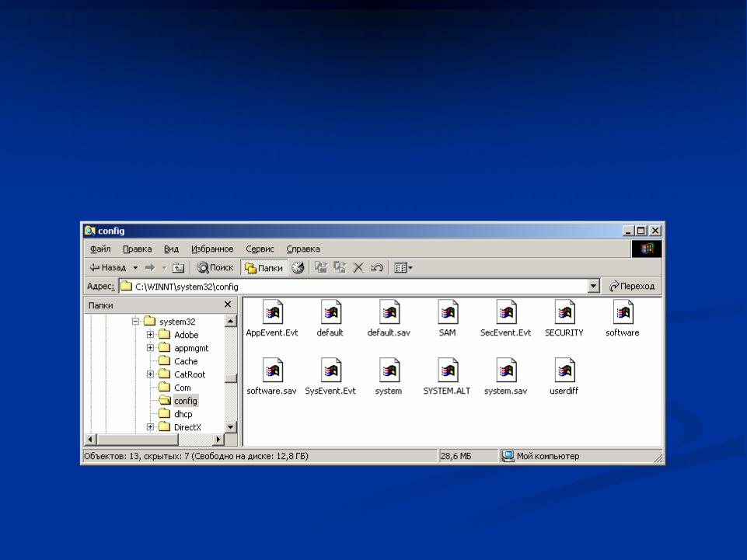Select the dhcp folder in tree
The height and width of the screenshot is (560, 747).
tap(183, 414)
